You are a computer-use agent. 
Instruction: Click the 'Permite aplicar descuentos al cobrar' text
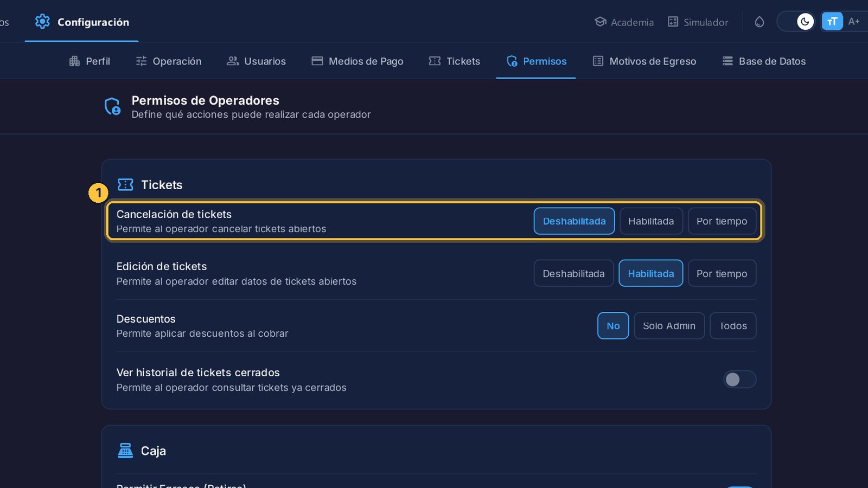pyautogui.click(x=202, y=333)
